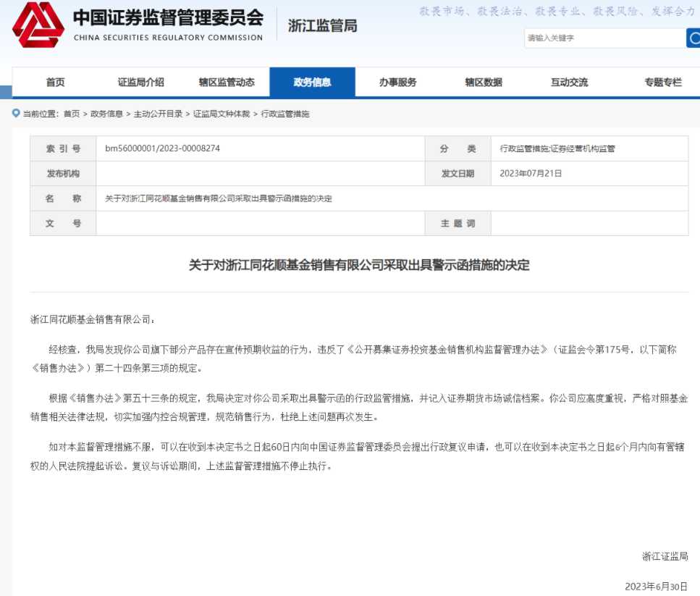This screenshot has width=700, height=596.
Task: Click 行政监管措施 breadcrumb link
Action: (284, 114)
